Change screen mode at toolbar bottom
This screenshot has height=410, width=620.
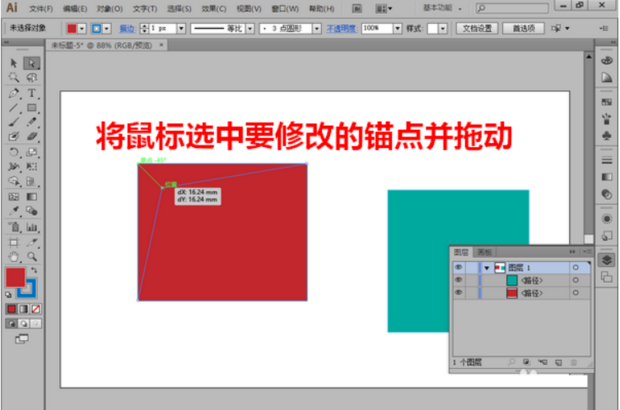click(22, 339)
